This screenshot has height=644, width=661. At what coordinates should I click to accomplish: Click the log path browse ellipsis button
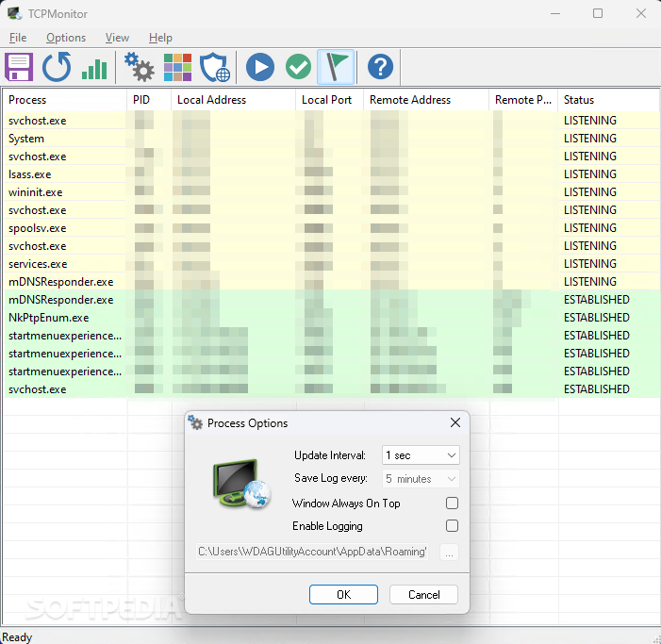(449, 552)
